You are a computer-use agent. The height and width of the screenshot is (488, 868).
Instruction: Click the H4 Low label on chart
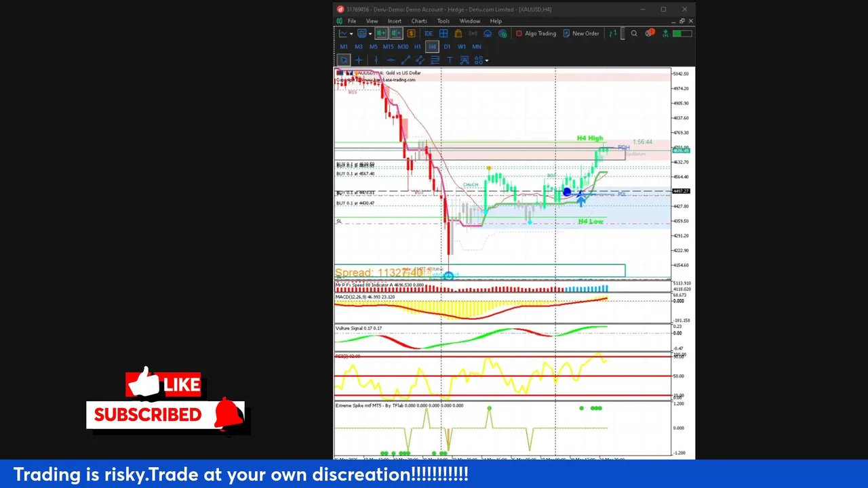coord(591,222)
